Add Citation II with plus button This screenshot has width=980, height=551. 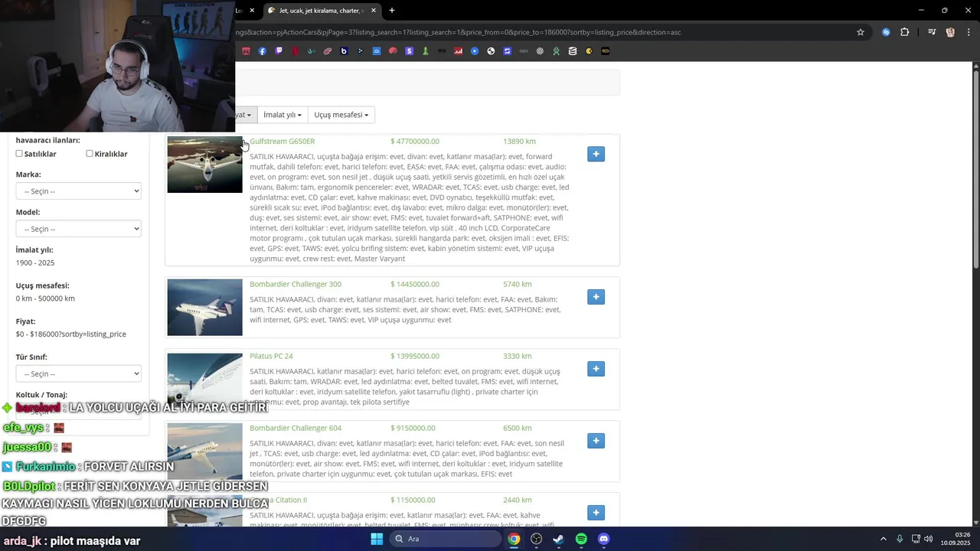pos(596,513)
